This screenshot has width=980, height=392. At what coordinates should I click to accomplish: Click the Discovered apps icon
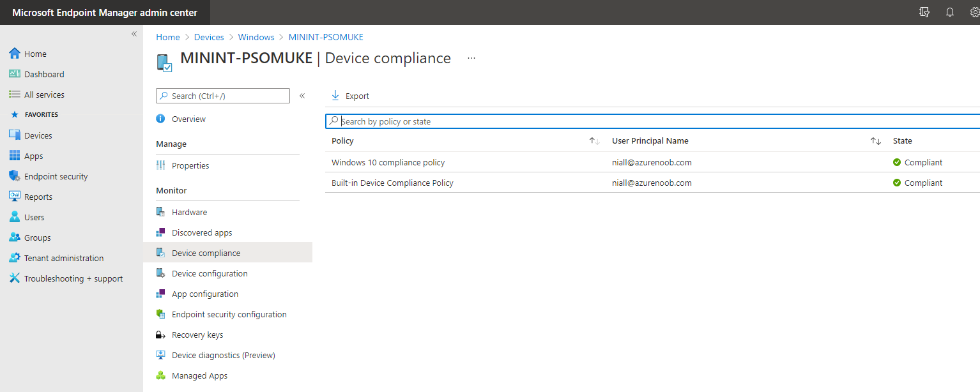[x=160, y=232]
